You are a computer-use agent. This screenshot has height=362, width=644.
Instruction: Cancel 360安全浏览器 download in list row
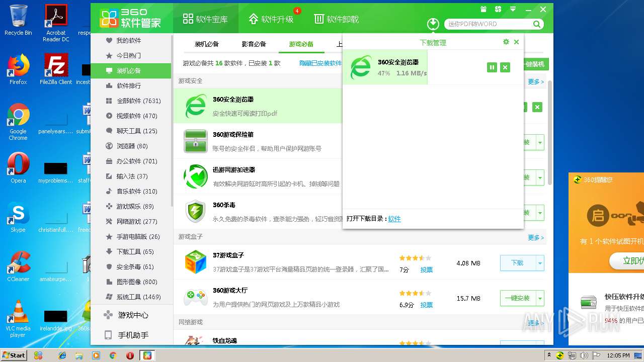point(537,107)
